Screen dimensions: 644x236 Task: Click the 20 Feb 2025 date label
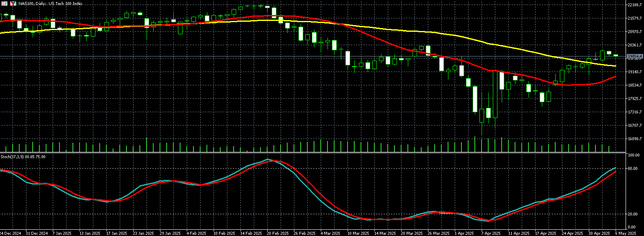[x=278, y=233]
